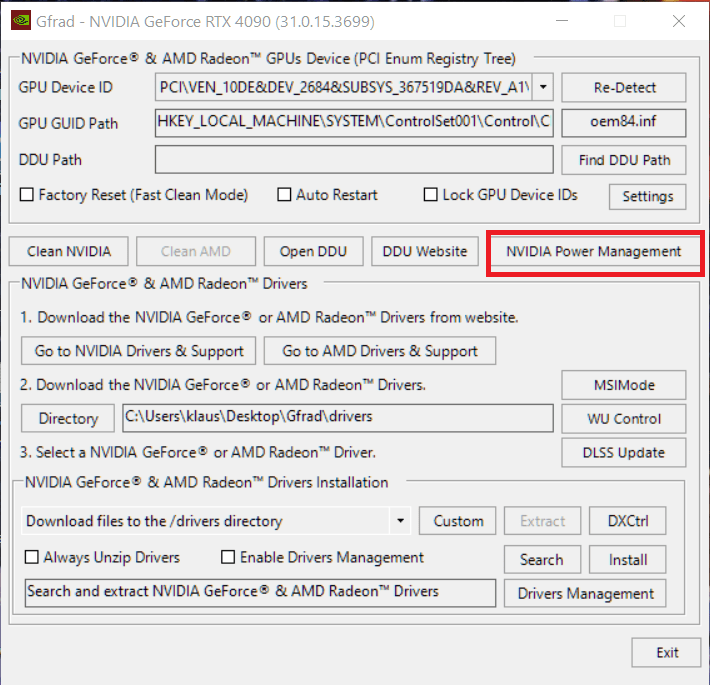Click DLSS Update
710x685 pixels.
tap(624, 452)
